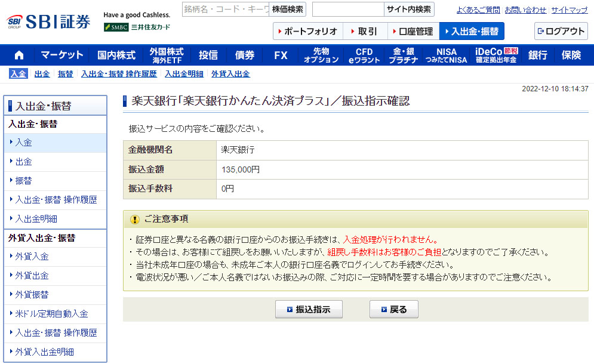The image size is (594, 364).
Task: Click the 株価検索 search button
Action: 287,10
